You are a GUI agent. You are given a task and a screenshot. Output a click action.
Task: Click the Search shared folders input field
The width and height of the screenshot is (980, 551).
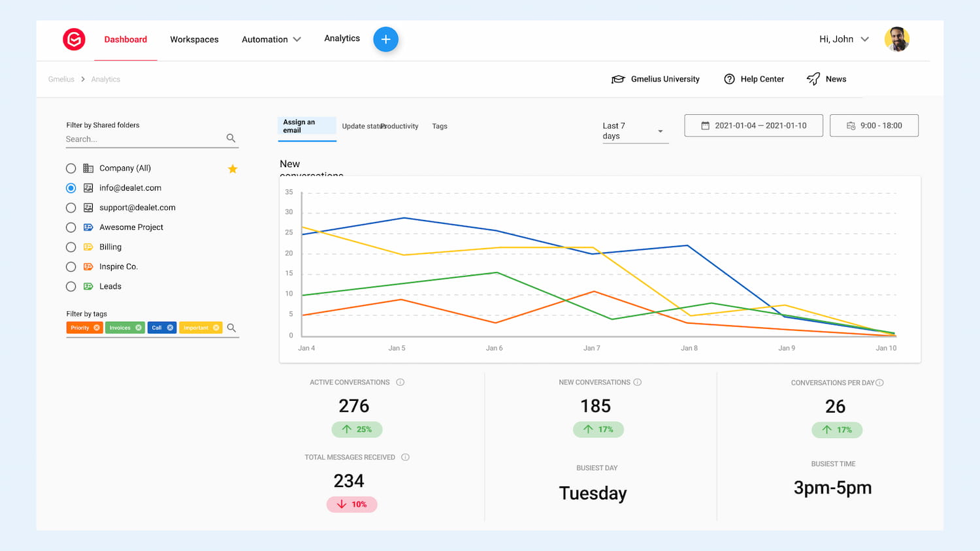point(144,139)
